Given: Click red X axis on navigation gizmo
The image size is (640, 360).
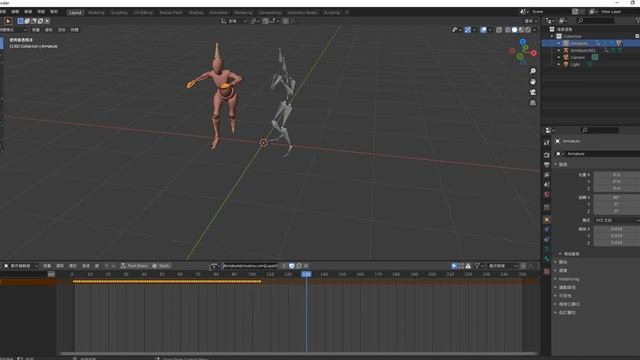Looking at the screenshot, I should [x=533, y=53].
